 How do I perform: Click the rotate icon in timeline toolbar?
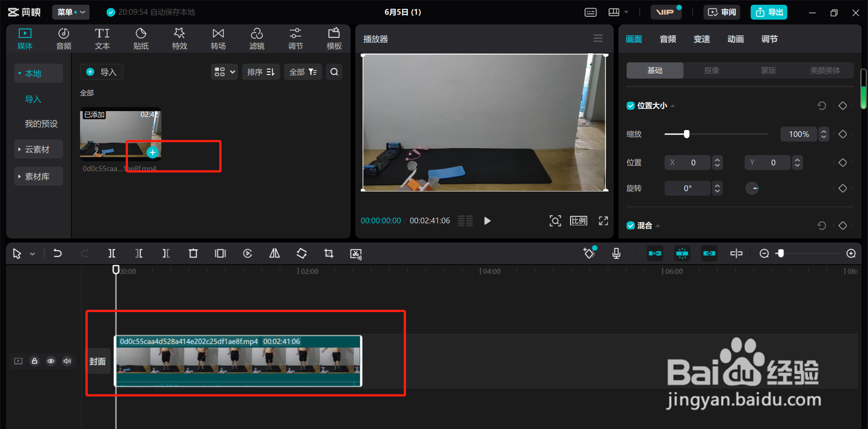point(302,253)
